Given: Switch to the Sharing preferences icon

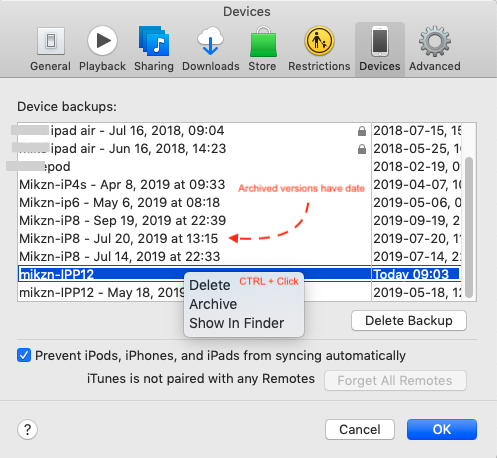Looking at the screenshot, I should (x=154, y=49).
